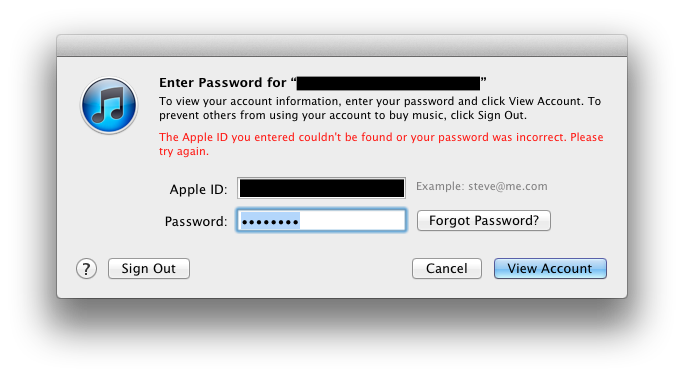
Task: Click the iTunes music note icon
Action: coord(109,105)
